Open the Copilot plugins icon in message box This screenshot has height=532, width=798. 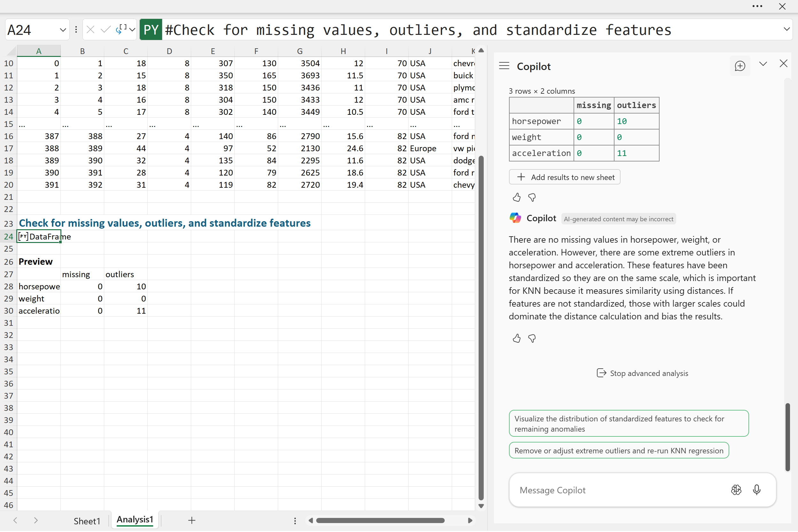click(x=736, y=490)
